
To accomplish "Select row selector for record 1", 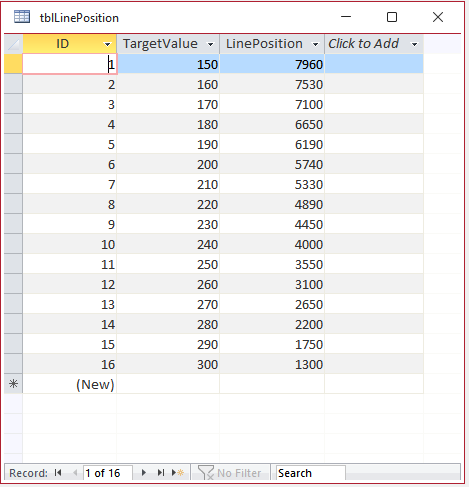I will (x=13, y=64).
